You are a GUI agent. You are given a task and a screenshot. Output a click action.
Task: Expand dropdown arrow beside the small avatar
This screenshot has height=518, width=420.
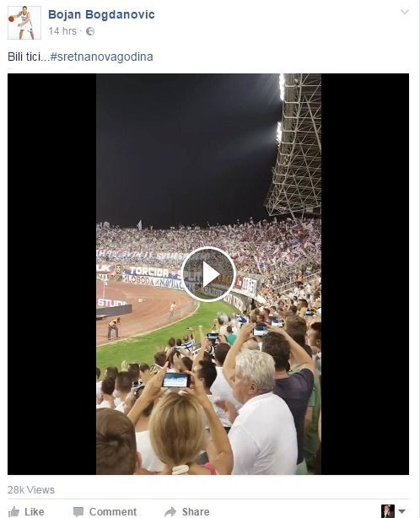pos(401,511)
